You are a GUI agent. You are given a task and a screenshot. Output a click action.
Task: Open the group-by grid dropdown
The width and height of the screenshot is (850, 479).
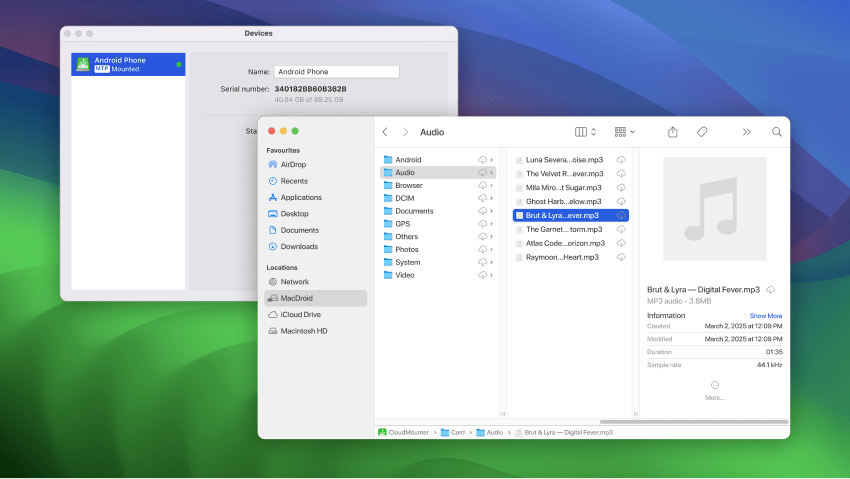point(624,132)
